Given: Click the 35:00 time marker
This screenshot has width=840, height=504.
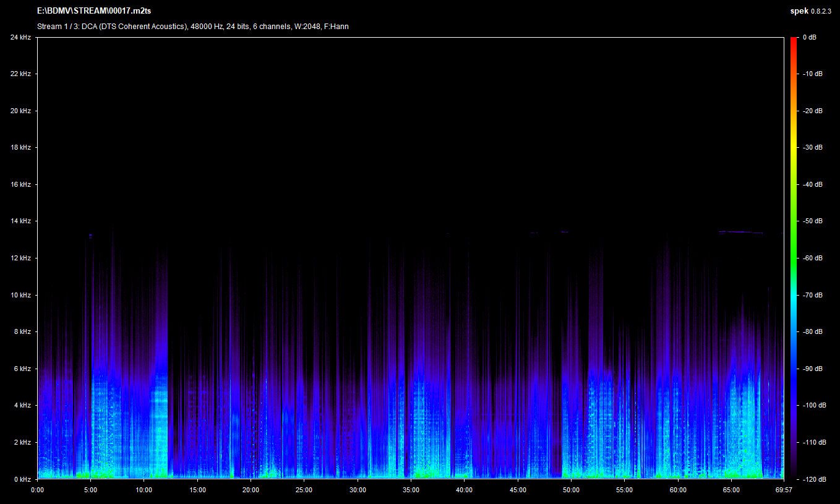Looking at the screenshot, I should (411, 490).
